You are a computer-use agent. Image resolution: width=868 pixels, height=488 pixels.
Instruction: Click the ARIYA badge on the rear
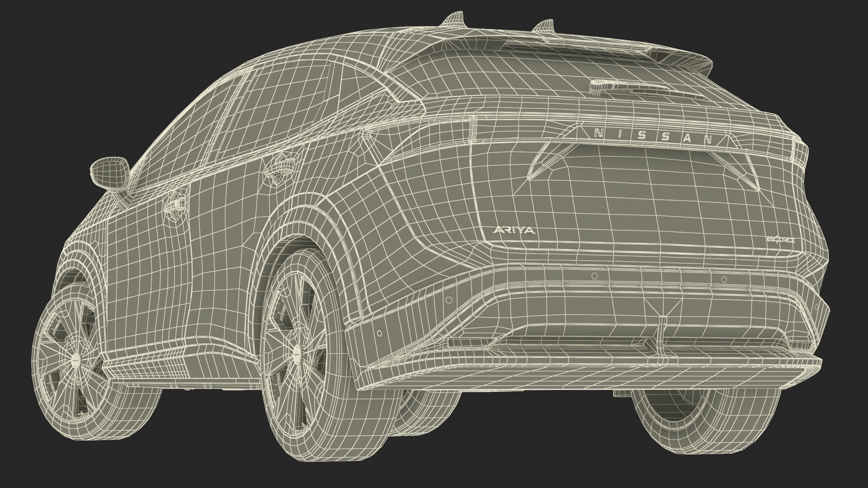[513, 230]
